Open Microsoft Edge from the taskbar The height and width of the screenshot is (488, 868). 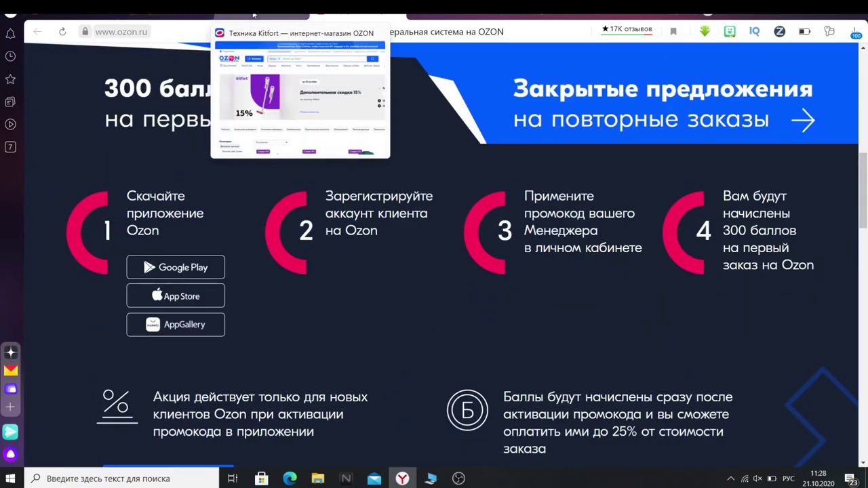(290, 479)
